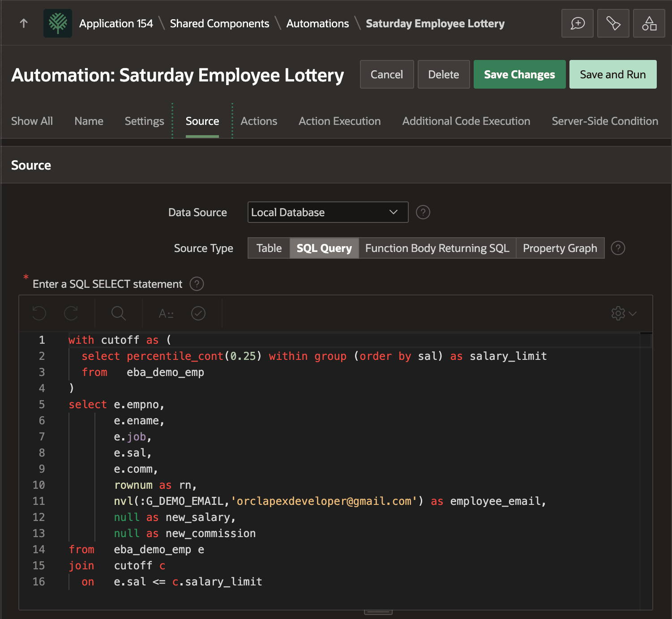The image size is (672, 619).
Task: Click line 16 'e.sal <= c.salary_limit'
Action: point(188,581)
